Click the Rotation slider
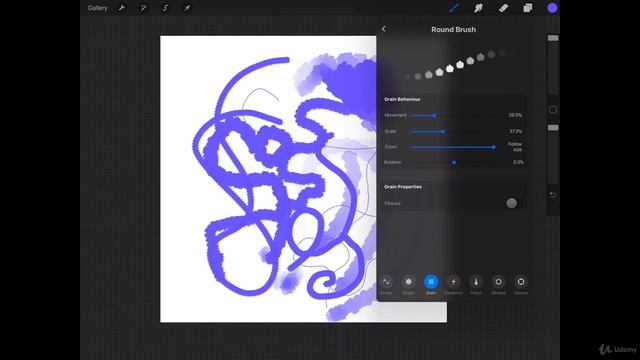The width and height of the screenshot is (640, 360). click(x=454, y=162)
